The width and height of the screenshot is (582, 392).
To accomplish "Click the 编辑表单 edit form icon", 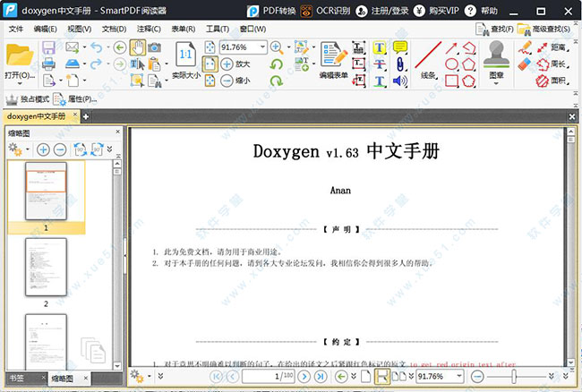I will pos(334,55).
